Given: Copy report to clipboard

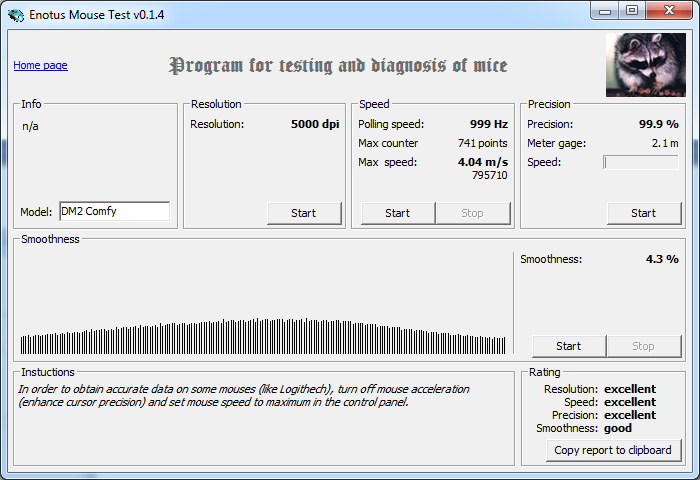Looking at the screenshot, I should click(613, 450).
